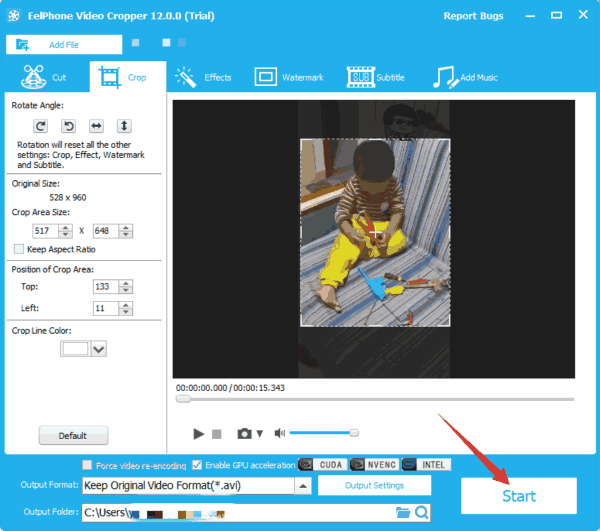Click the Cut tab scissors icon

34,77
